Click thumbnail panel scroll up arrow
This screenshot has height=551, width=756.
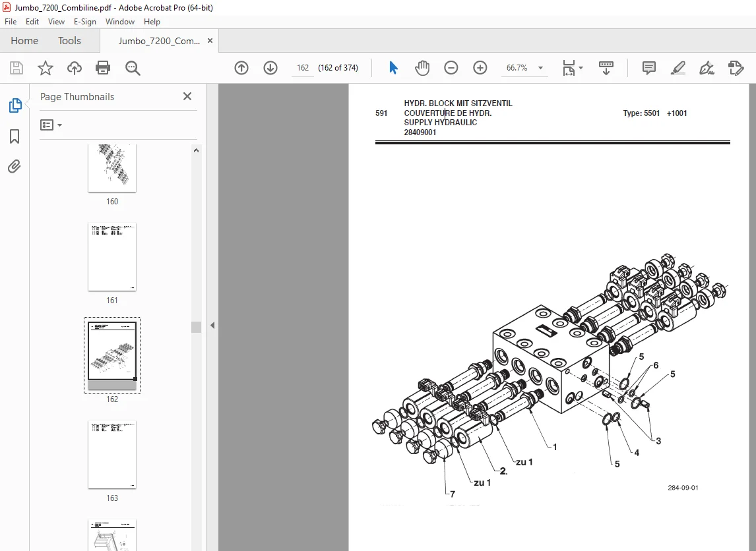(196, 150)
